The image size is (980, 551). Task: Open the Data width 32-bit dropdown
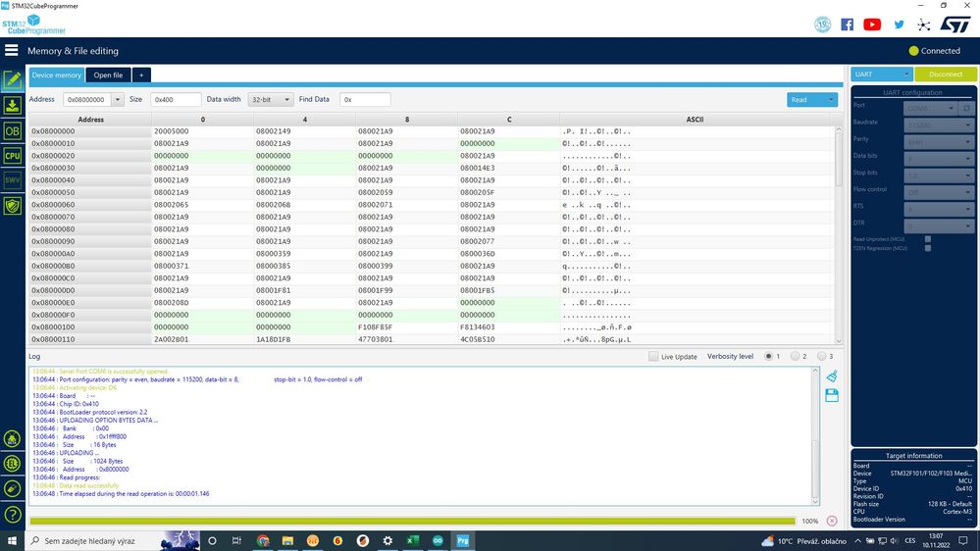(x=271, y=99)
